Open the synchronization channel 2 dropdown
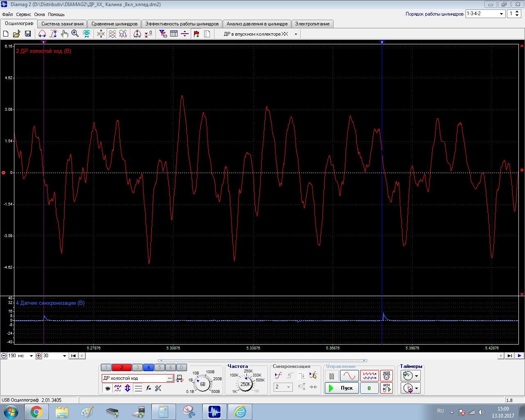The height and width of the screenshot is (420, 525). [x=288, y=387]
